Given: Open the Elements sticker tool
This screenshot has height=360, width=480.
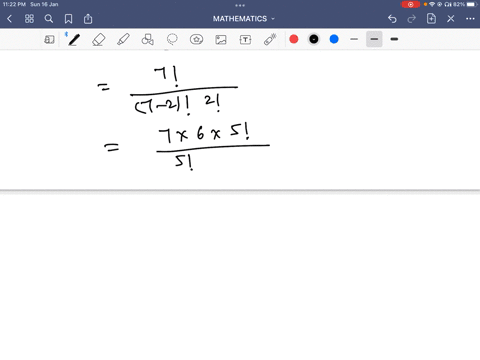Looking at the screenshot, I should pos(197,39).
